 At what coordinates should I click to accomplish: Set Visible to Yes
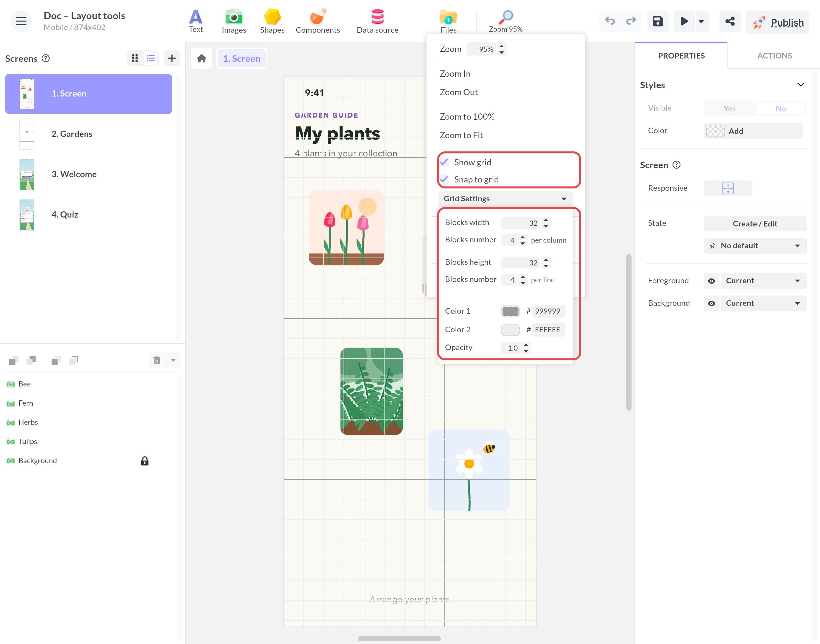click(729, 108)
